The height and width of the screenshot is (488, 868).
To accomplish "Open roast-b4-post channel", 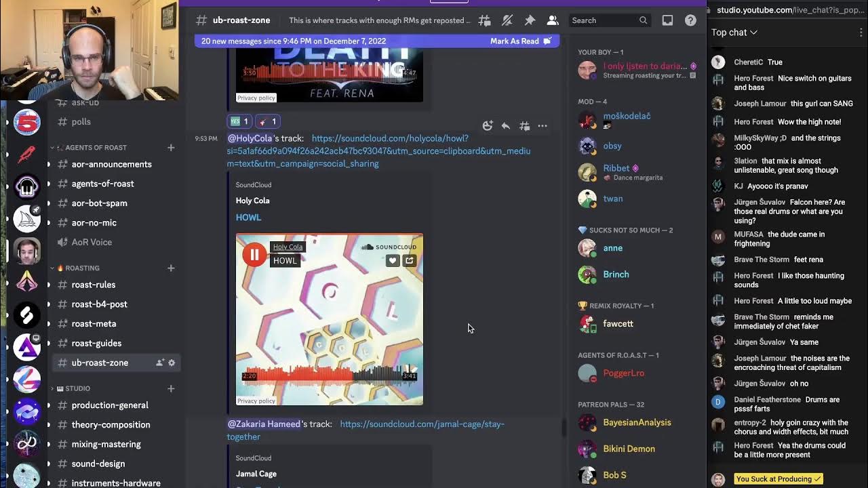I will coord(100,304).
